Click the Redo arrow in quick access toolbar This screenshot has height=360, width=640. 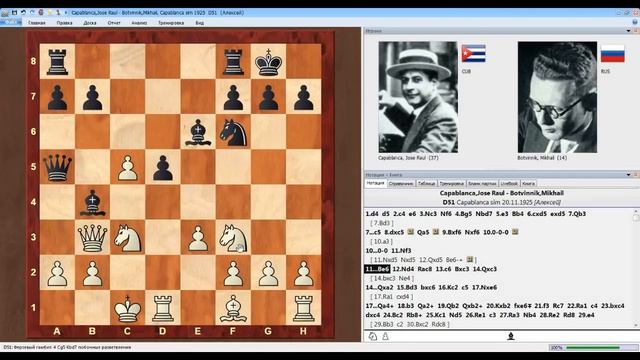32,13
